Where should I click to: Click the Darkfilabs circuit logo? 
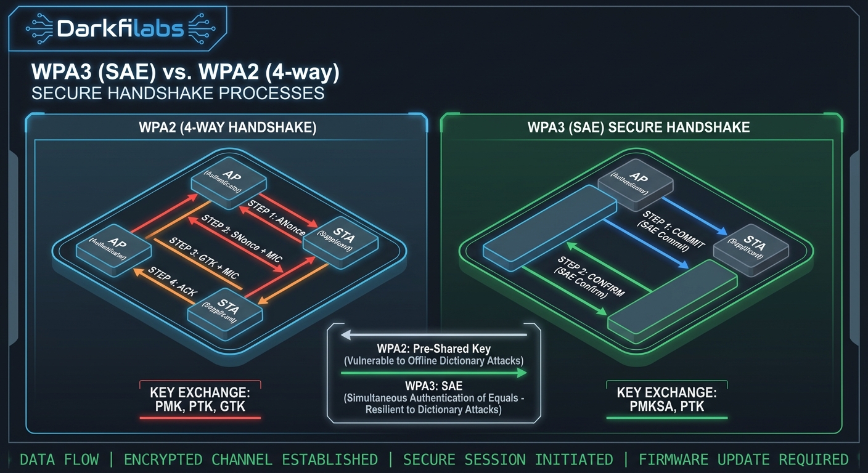click(x=119, y=27)
